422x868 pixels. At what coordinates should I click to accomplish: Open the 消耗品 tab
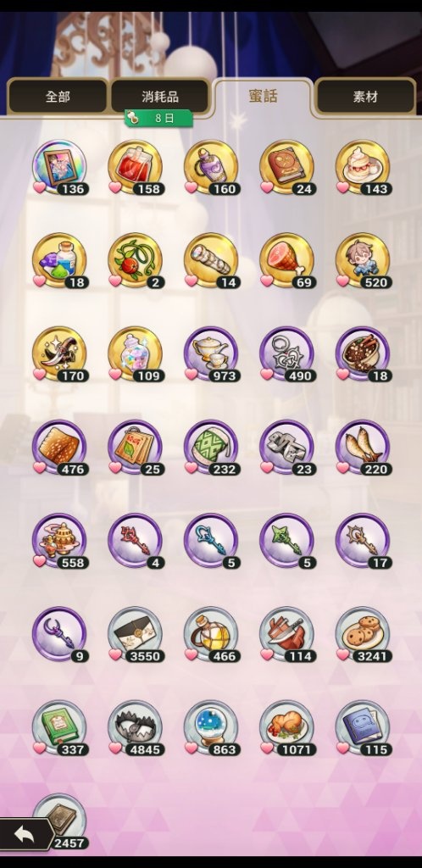point(160,97)
